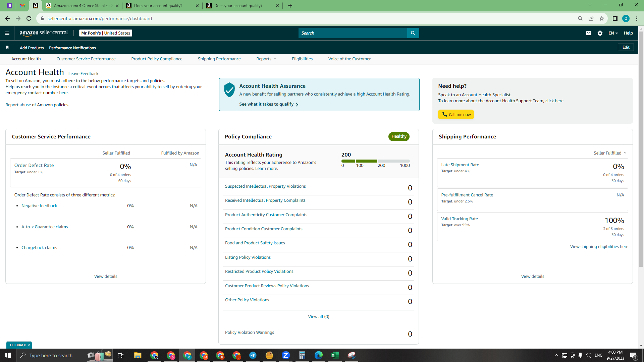Open the Windows Start menu

coord(8,355)
